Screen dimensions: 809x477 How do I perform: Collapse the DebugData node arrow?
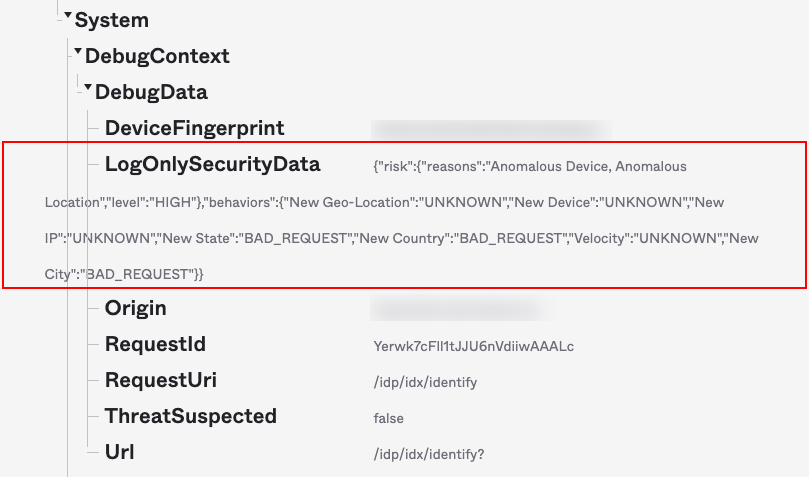coord(88,88)
